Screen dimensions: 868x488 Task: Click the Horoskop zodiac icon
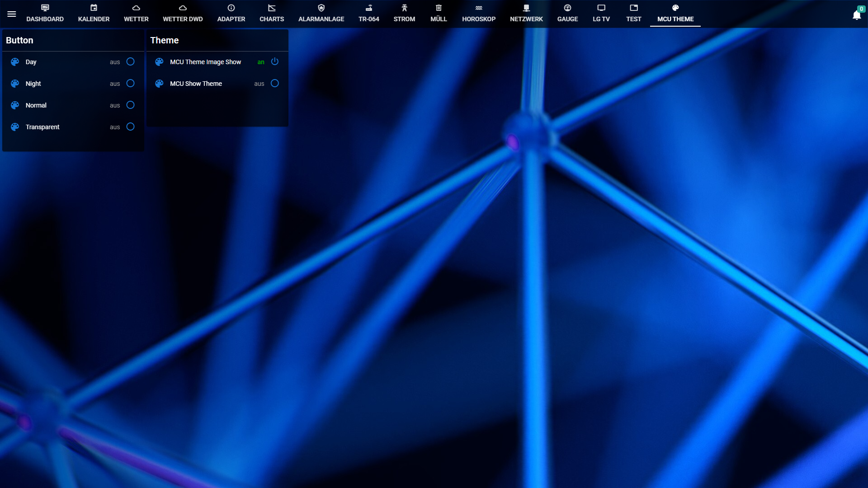pyautogui.click(x=479, y=8)
